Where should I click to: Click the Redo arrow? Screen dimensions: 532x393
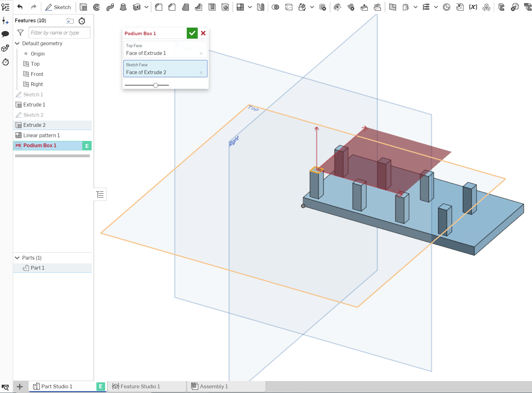point(34,7)
